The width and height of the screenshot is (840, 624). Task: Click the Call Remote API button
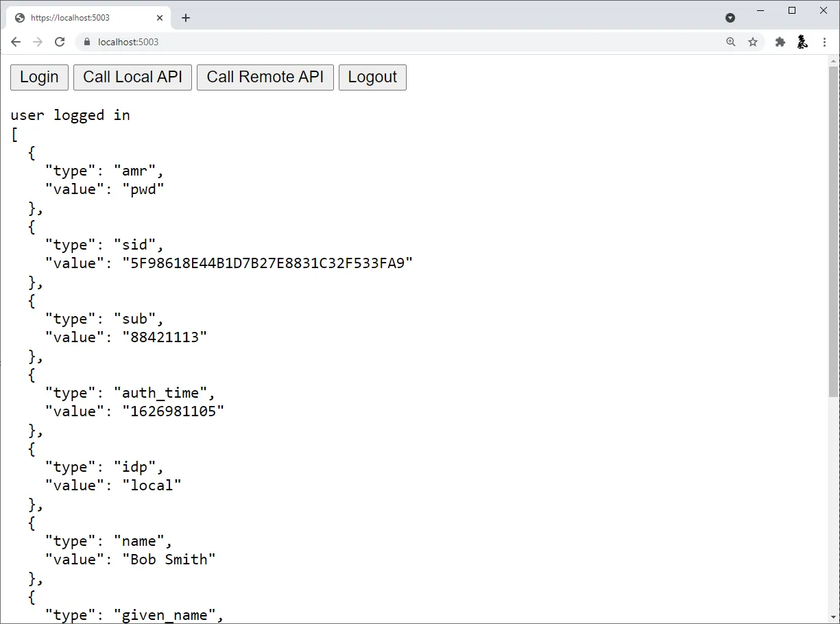coord(265,77)
